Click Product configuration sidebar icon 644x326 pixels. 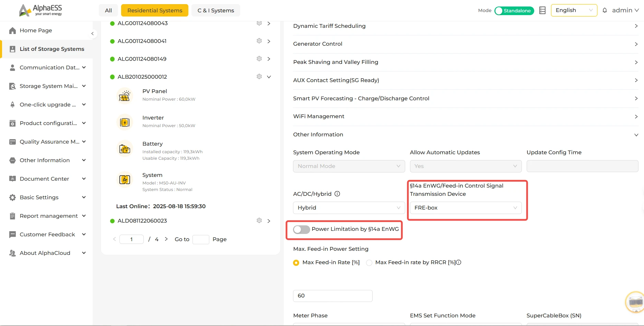12,123
